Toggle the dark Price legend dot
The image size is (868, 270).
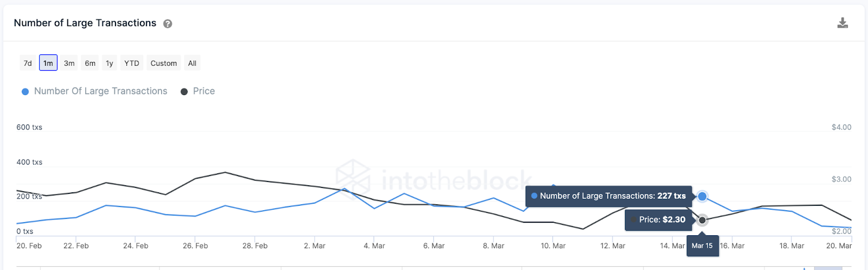184,92
